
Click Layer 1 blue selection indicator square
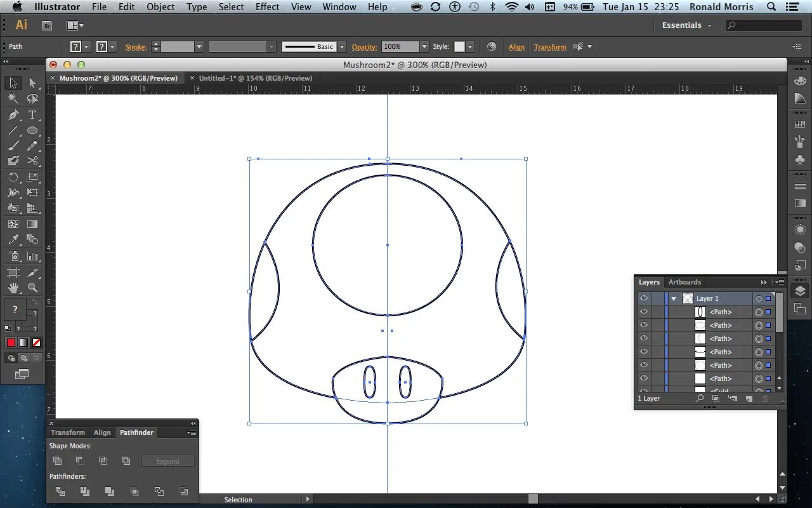click(x=768, y=298)
